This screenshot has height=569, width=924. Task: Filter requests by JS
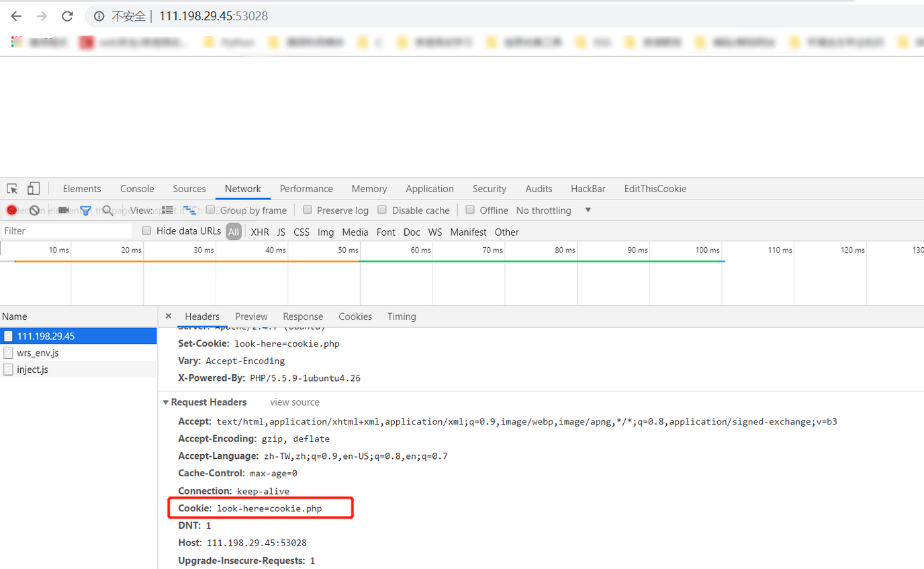pos(281,232)
